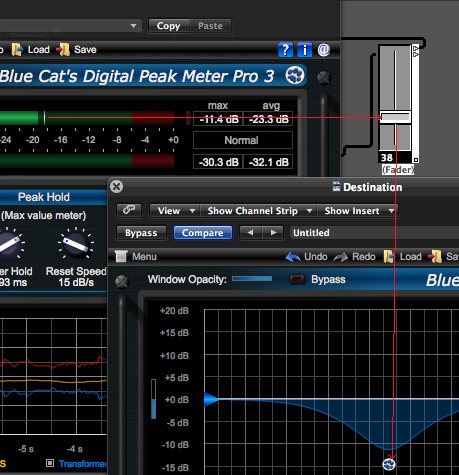459x475 pixels.
Task: Open the View dropdown
Action: [175, 211]
